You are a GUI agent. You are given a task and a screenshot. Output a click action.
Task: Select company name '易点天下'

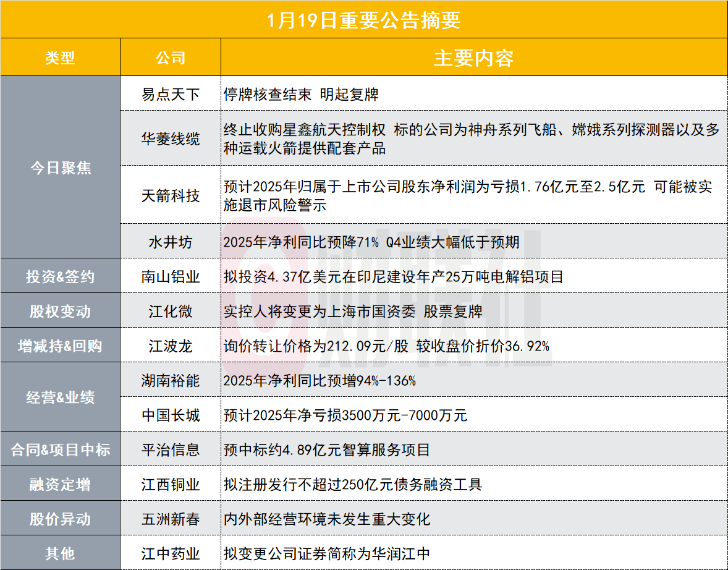click(171, 95)
